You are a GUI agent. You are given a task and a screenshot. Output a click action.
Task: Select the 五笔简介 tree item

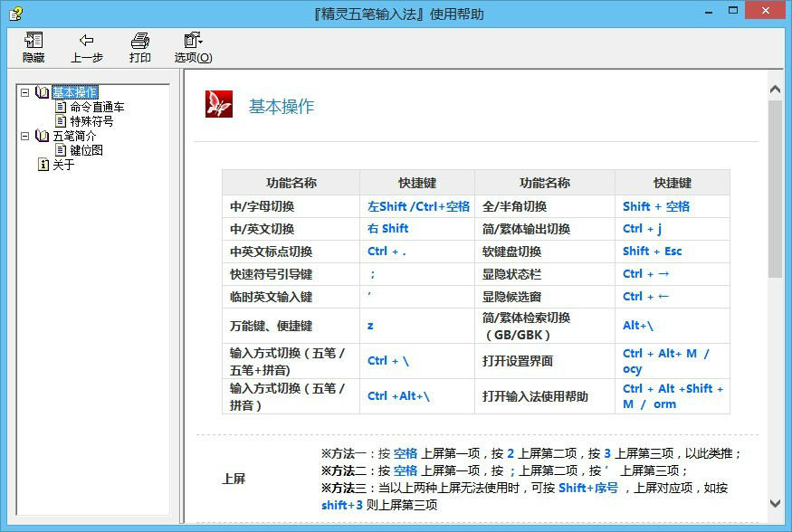(74, 136)
